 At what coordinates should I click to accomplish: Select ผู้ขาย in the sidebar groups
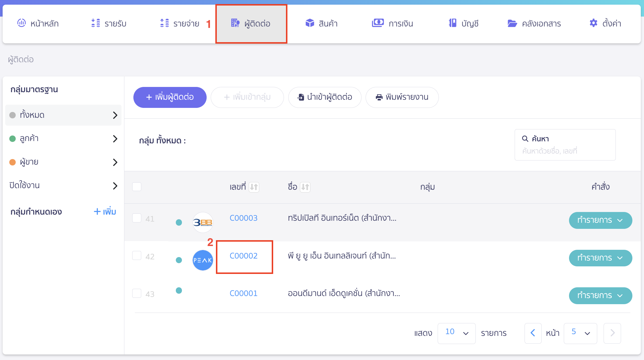click(29, 162)
